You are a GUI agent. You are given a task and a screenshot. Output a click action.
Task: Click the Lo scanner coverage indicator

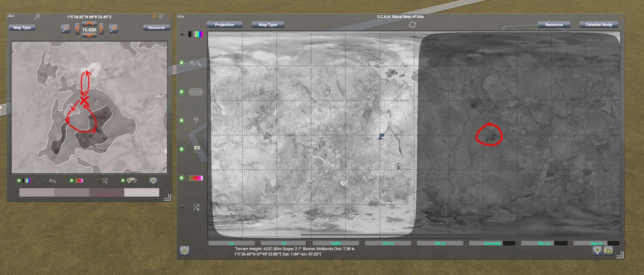point(231,243)
